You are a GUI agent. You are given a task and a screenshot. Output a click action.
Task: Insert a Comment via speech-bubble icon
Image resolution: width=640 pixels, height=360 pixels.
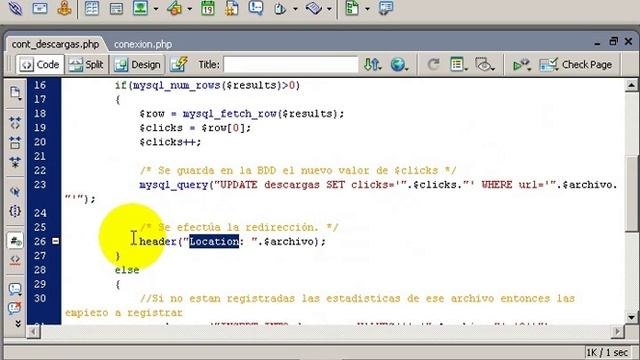click(256, 8)
